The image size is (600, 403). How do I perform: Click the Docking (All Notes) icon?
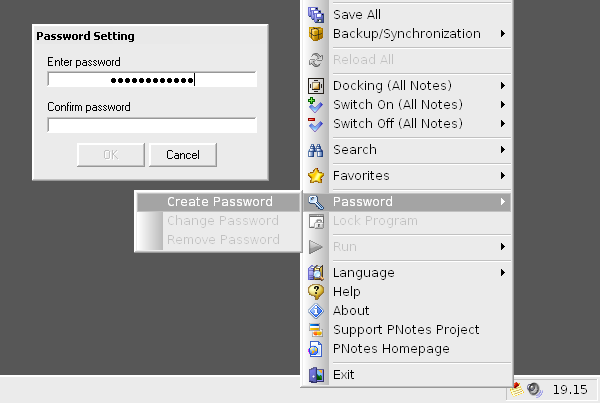pyautogui.click(x=316, y=86)
